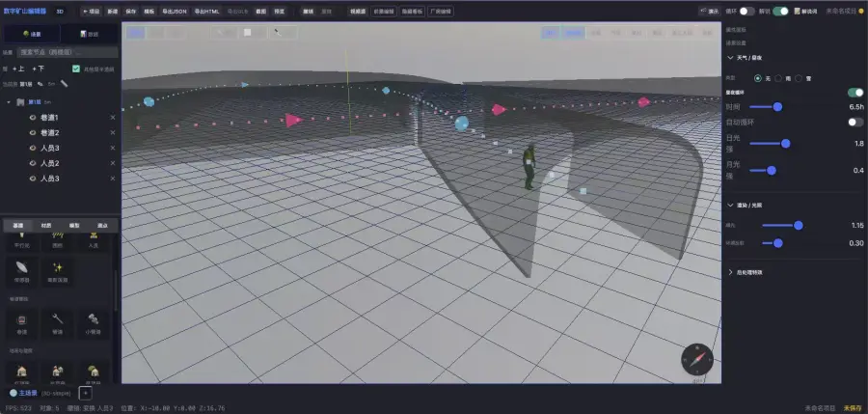The image size is (868, 414).
Task: Click the compass widget in the viewport
Action: click(x=697, y=359)
